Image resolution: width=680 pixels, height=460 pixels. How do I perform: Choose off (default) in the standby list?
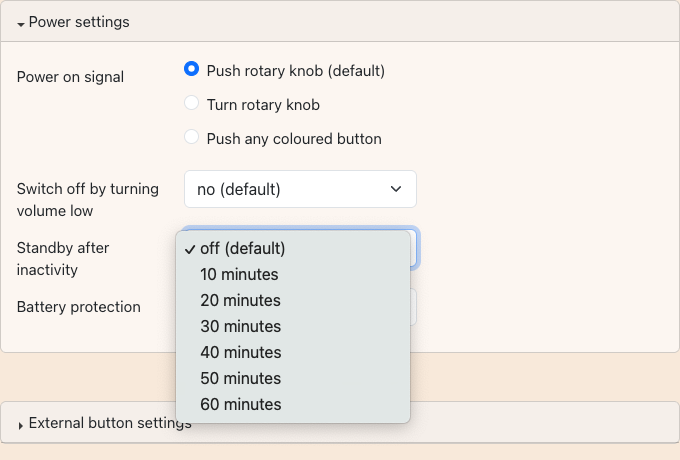click(242, 248)
